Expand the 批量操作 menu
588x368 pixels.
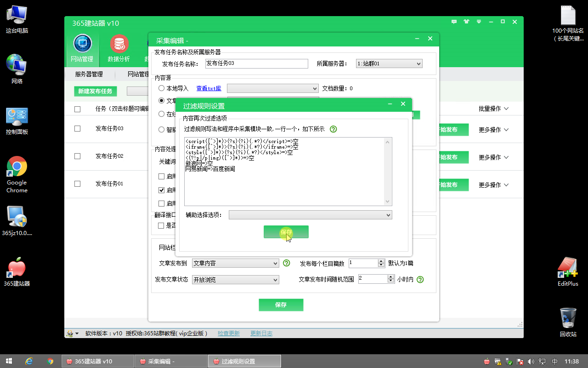494,109
